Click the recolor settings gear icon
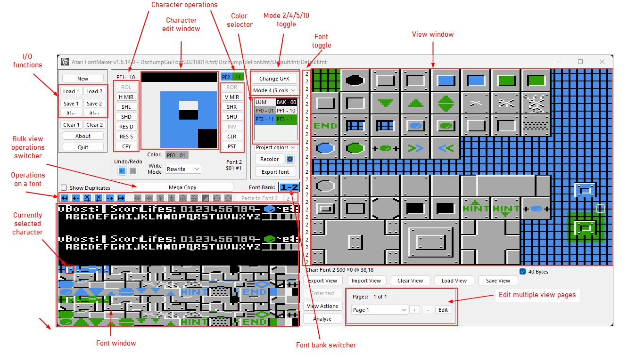 click(290, 159)
